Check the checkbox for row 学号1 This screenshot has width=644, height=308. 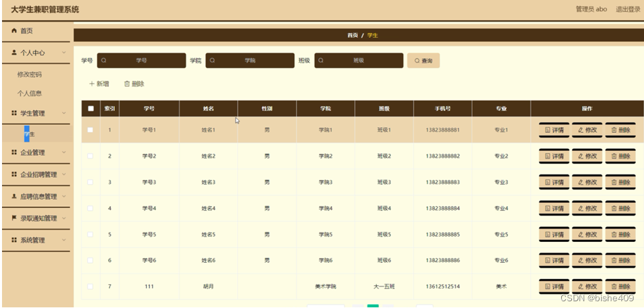tap(90, 129)
